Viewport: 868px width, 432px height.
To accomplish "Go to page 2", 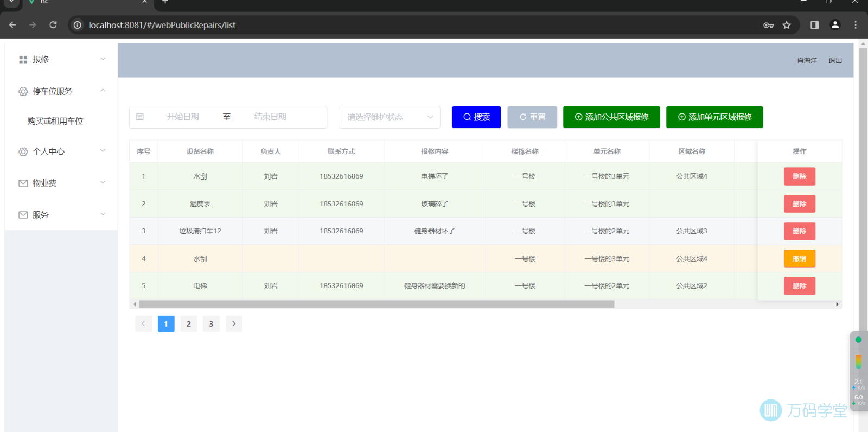I will (x=188, y=324).
